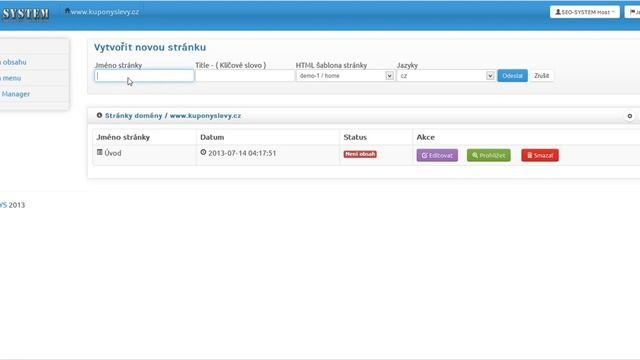640x360 pixels.
Task: Cancel with the Zrušit button
Action: (542, 76)
